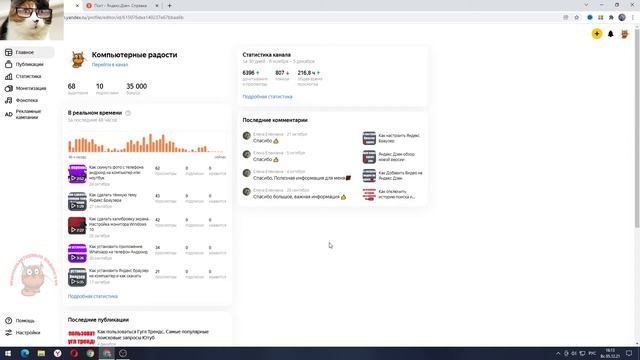The height and width of the screenshot is (360, 640).
Task: Click the taskbar clock and date
Action: [610, 353]
